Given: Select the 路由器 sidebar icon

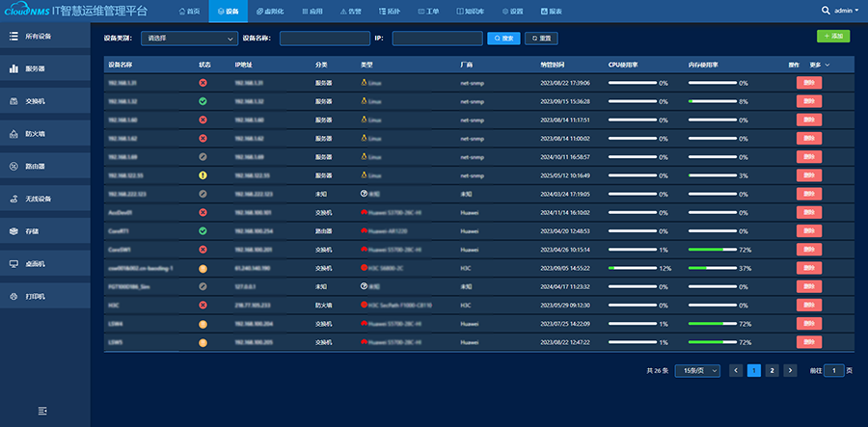Looking at the screenshot, I should coord(14,166).
